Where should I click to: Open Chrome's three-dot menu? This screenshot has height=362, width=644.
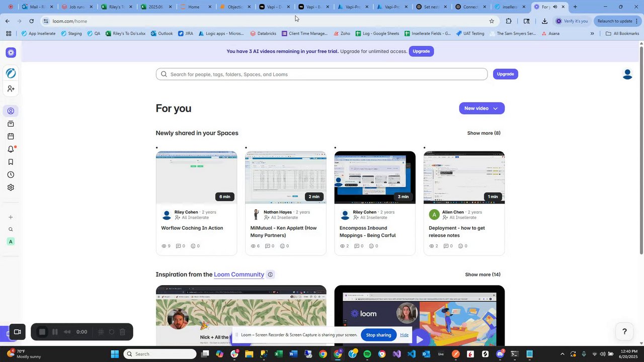tap(636, 21)
